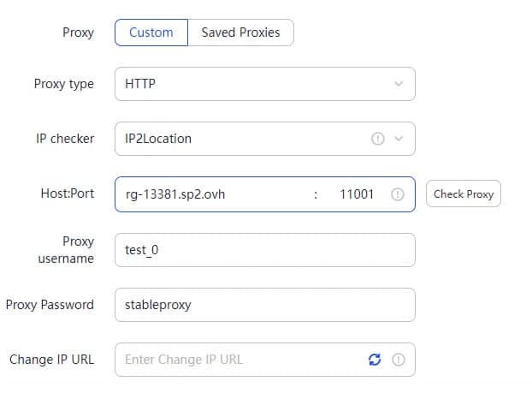
Task: Click the blue refresh icon in Change IP URL
Action: pos(375,360)
